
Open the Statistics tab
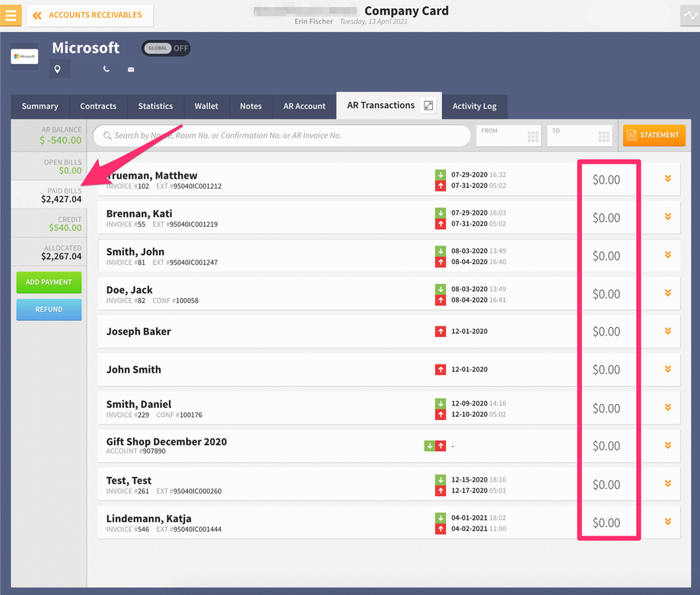pyautogui.click(x=155, y=107)
